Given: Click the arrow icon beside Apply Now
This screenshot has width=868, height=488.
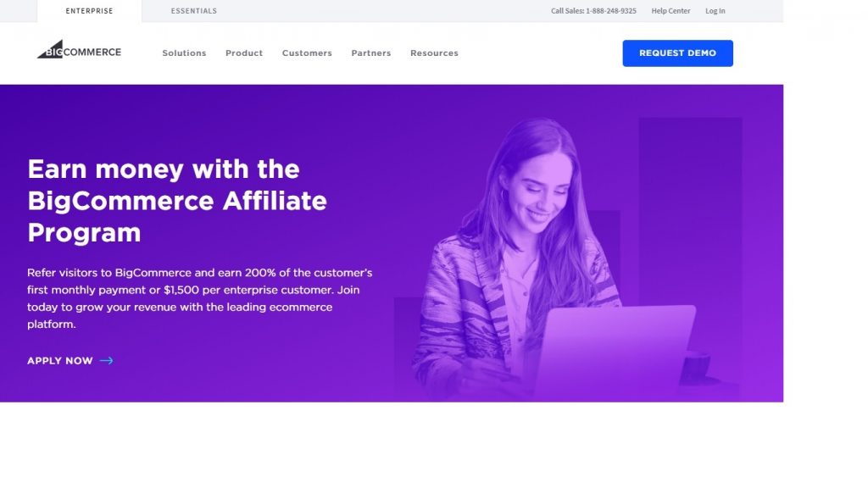Looking at the screenshot, I should [x=106, y=361].
